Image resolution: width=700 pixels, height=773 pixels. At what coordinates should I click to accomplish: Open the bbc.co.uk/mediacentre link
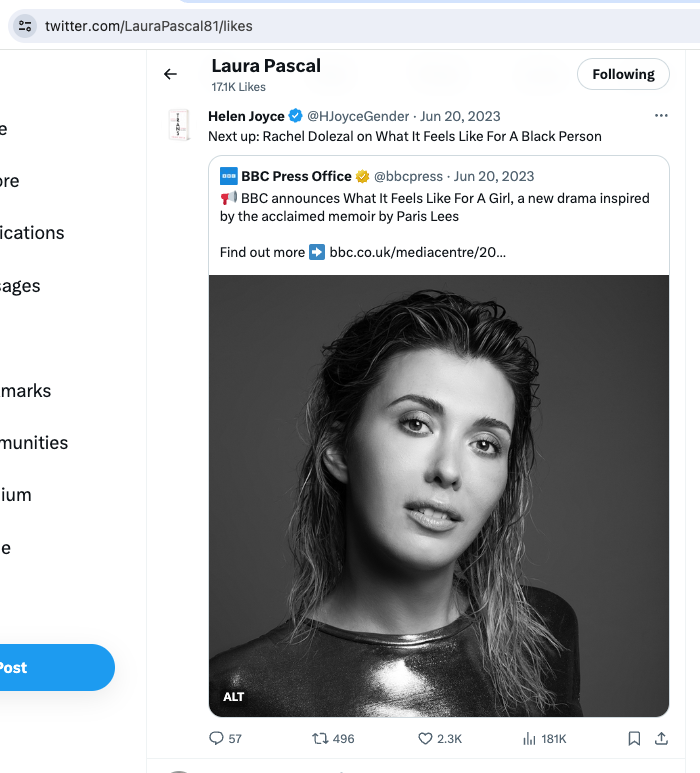tap(418, 252)
